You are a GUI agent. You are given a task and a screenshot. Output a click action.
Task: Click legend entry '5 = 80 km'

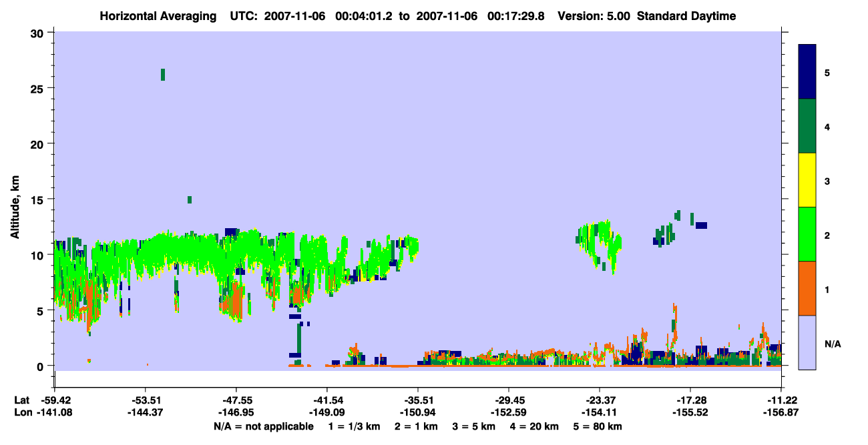[599, 426]
